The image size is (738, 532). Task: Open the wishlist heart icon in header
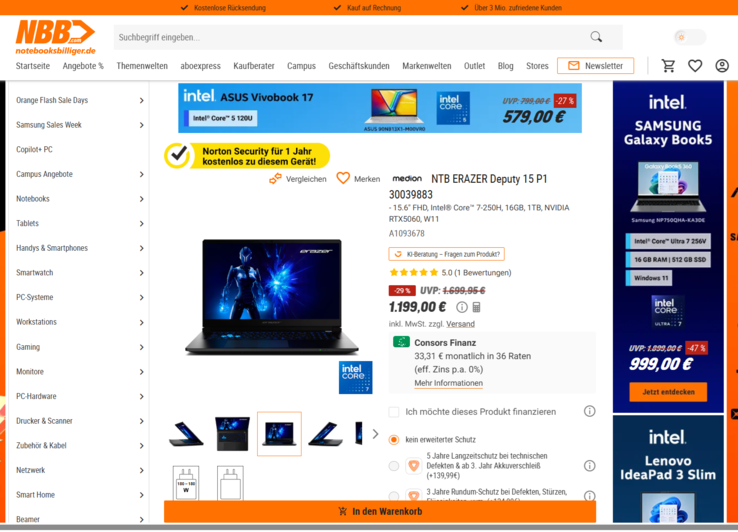click(695, 65)
